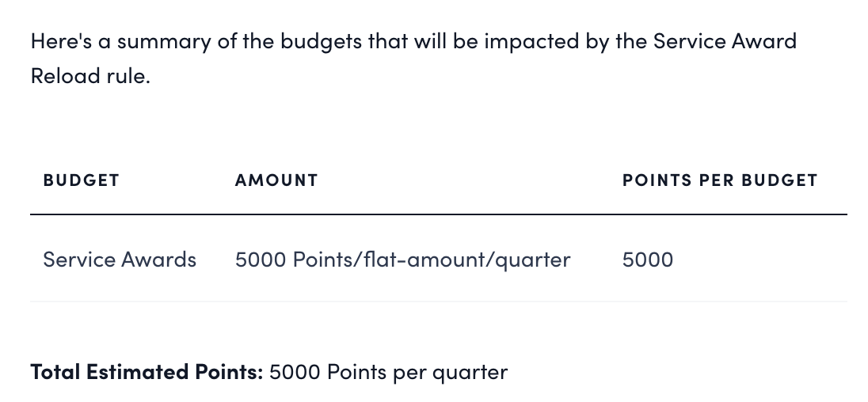Click the bold Total Estimated Points label

click(147, 372)
